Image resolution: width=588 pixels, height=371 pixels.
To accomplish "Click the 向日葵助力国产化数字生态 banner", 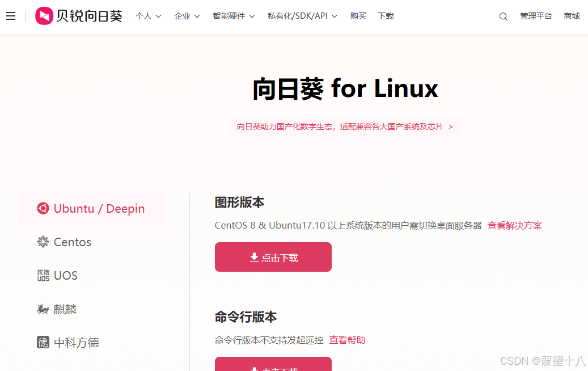I will coord(345,127).
